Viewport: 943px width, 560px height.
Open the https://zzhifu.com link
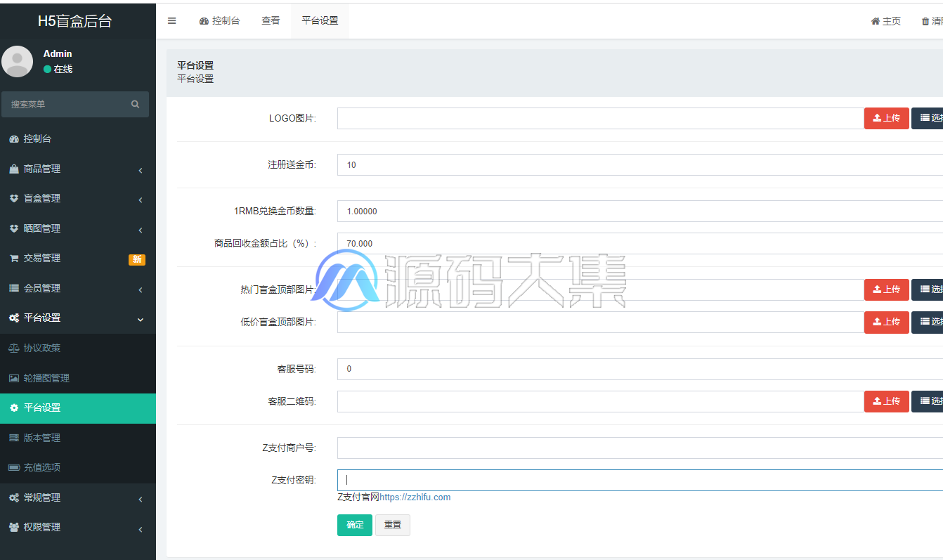point(415,497)
